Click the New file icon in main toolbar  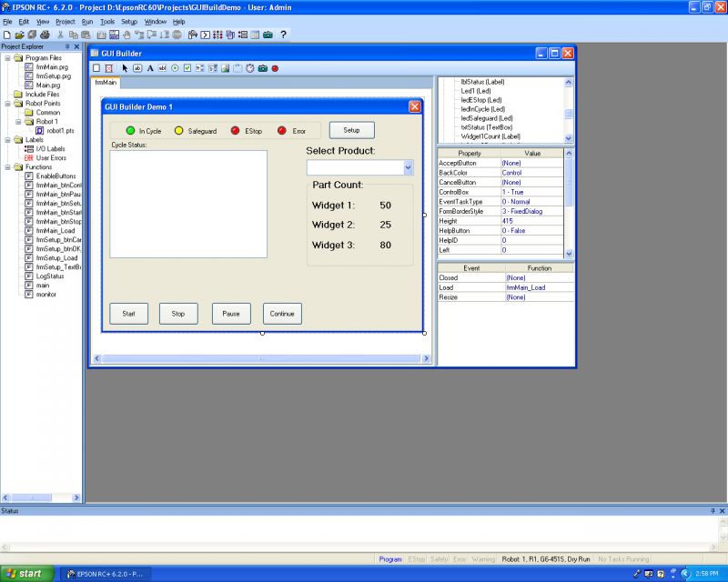coord(7,35)
